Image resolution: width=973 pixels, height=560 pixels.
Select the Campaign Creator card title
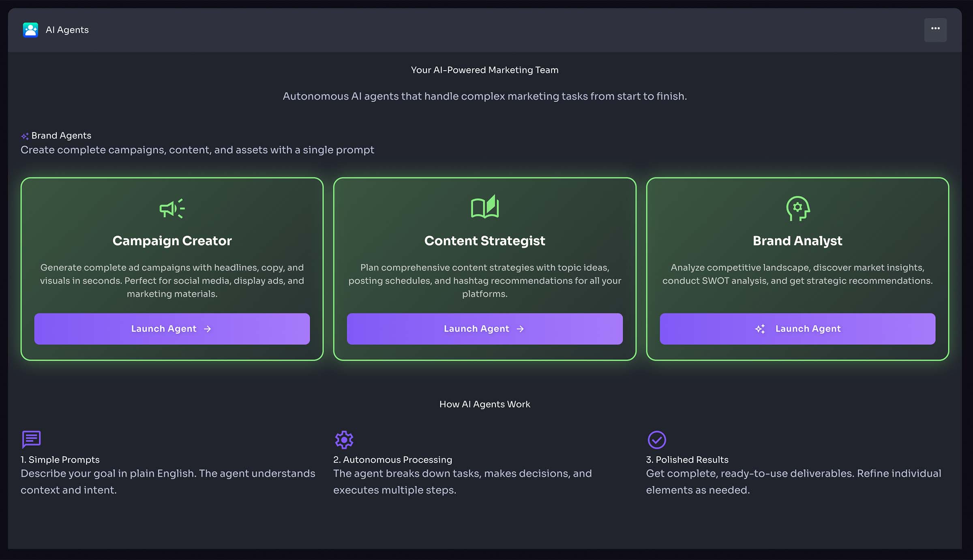pyautogui.click(x=172, y=241)
